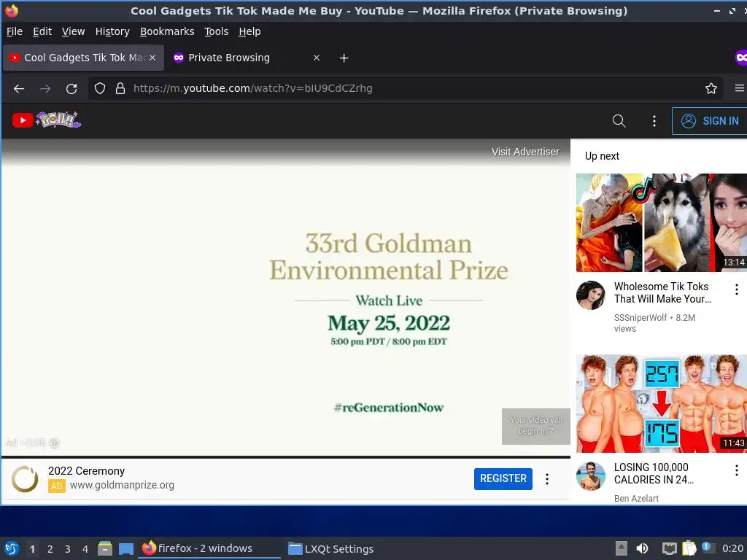747x560 pixels.
Task: Open Wholesome Tik Toks video thumbnail
Action: (x=661, y=222)
